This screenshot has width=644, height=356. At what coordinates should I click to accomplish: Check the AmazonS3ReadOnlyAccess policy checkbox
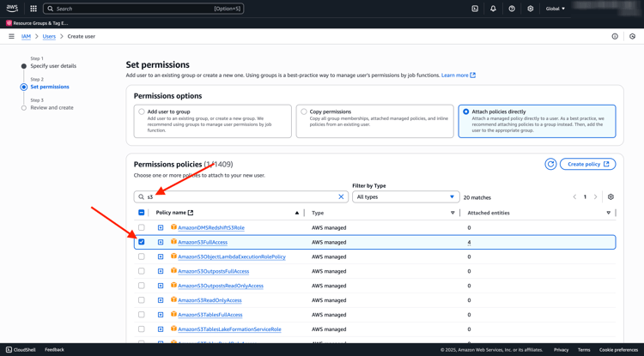pyautogui.click(x=142, y=300)
